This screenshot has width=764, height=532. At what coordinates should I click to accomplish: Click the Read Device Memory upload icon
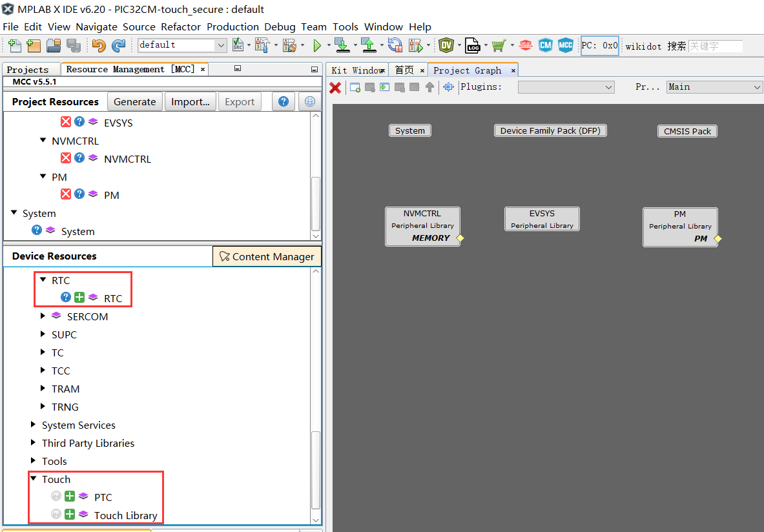click(369, 45)
